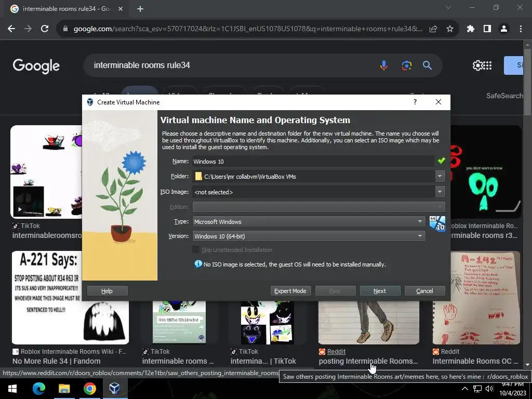Bookmark this page with the star icon
Screen dimensions: 532x399
(450, 29)
